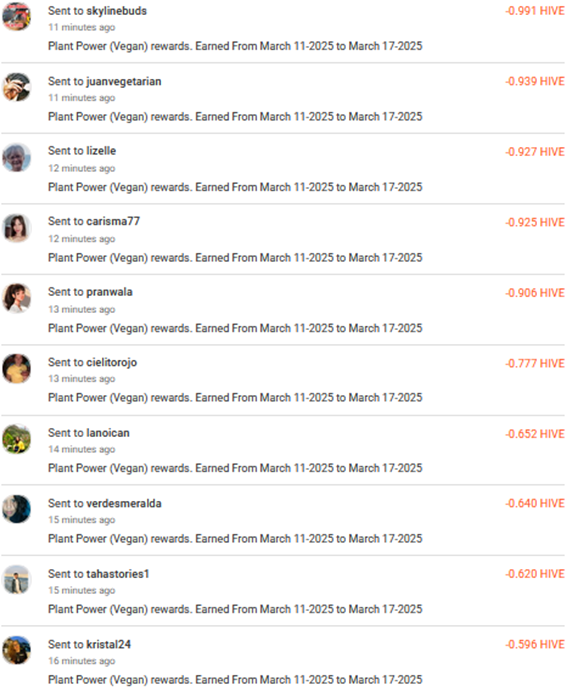Screen dimensions: 567x692
Task: Click the -0.991 HIVE amount
Action: pos(535,11)
